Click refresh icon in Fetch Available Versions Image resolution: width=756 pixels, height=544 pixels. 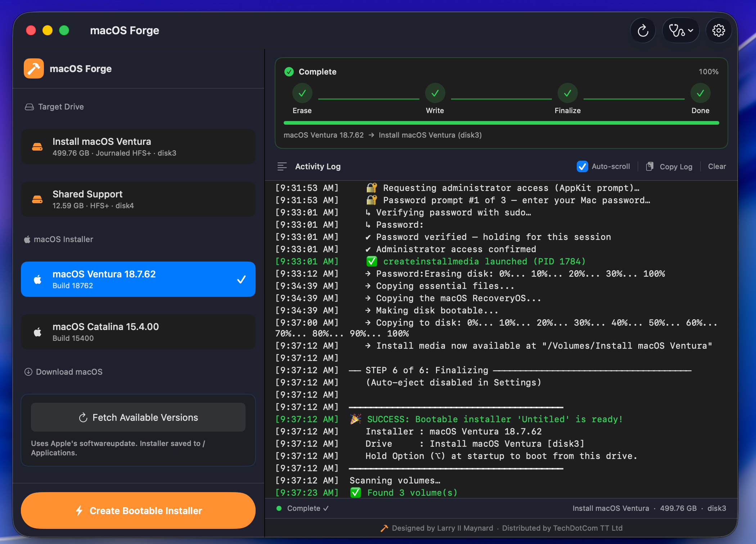pos(83,417)
